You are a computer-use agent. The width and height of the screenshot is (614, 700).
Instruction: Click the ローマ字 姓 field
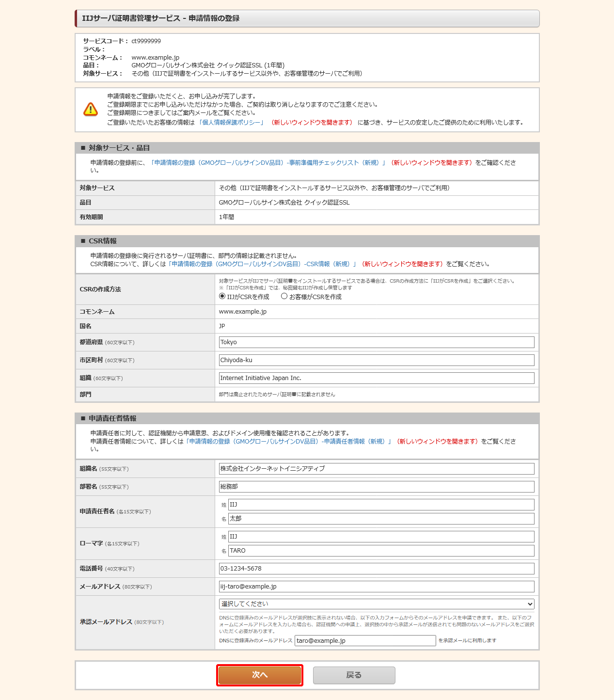[381, 537]
